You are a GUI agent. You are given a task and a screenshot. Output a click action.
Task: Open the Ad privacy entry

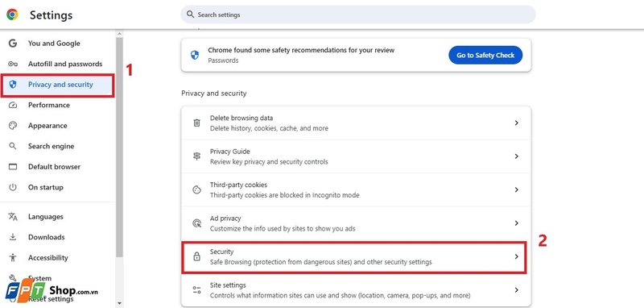[356, 223]
